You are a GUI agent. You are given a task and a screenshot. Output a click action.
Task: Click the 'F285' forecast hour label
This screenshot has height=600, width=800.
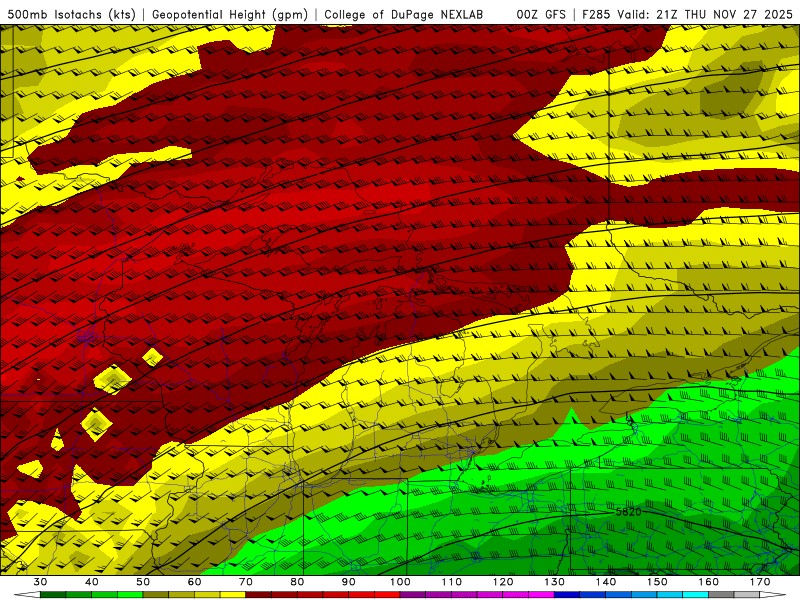tap(596, 15)
